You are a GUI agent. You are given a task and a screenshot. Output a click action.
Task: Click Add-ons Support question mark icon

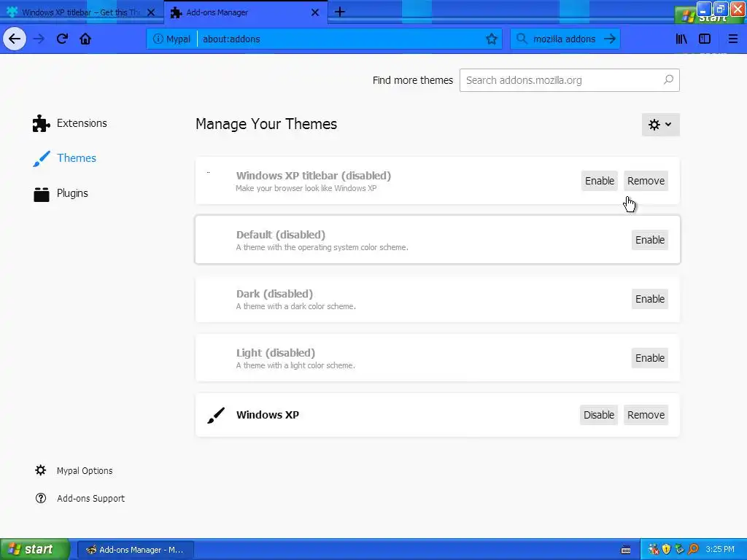pyautogui.click(x=41, y=498)
